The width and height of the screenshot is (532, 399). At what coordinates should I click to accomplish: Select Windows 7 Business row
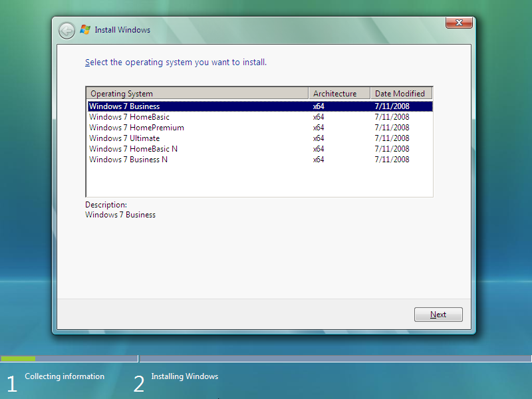point(260,106)
